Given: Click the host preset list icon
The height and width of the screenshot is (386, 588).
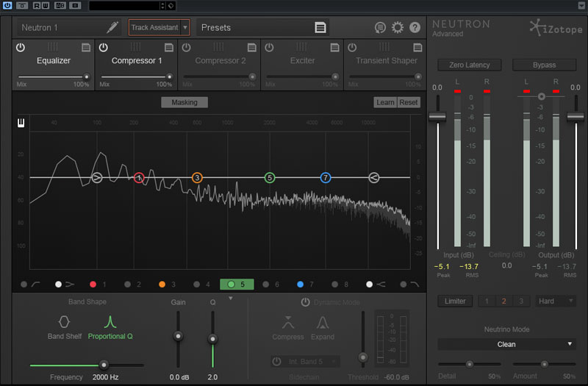Looking at the screenshot, I should (76, 5).
